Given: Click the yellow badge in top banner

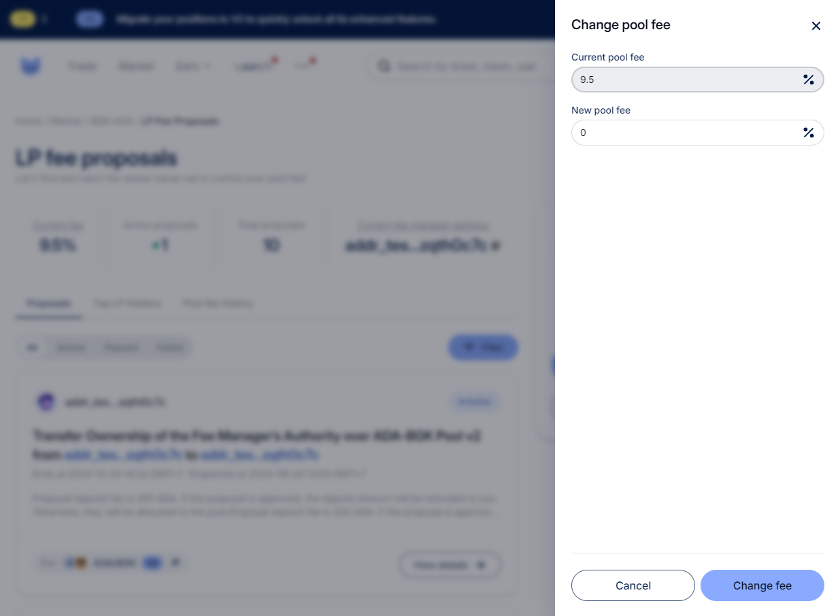Looking at the screenshot, I should [22, 19].
